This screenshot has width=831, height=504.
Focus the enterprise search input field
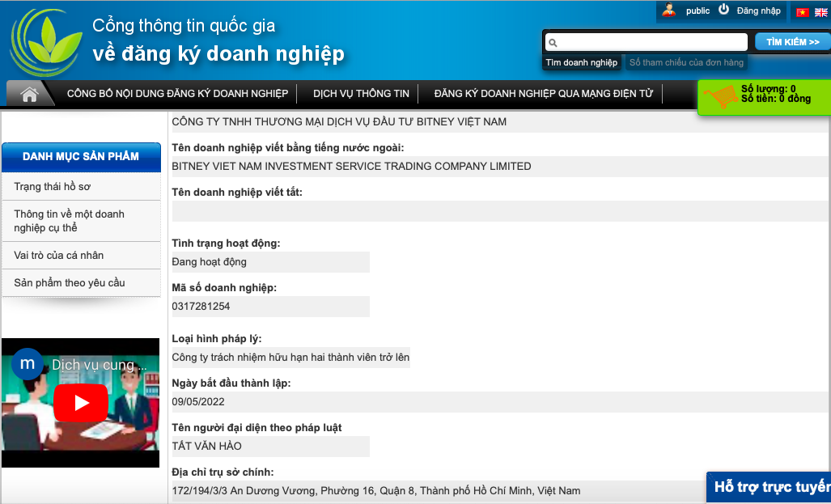pyautogui.click(x=651, y=42)
